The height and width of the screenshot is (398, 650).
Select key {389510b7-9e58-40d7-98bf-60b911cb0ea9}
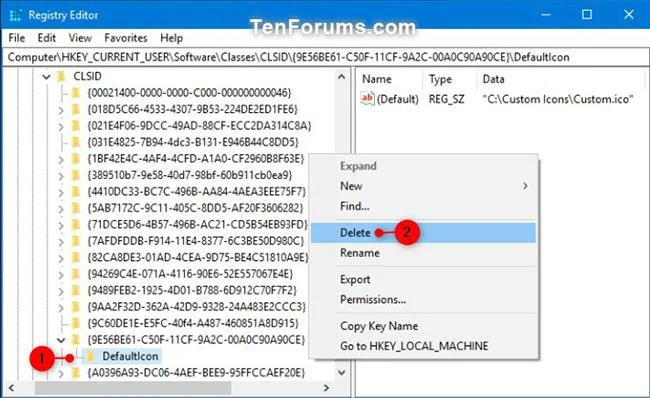pyautogui.click(x=190, y=175)
